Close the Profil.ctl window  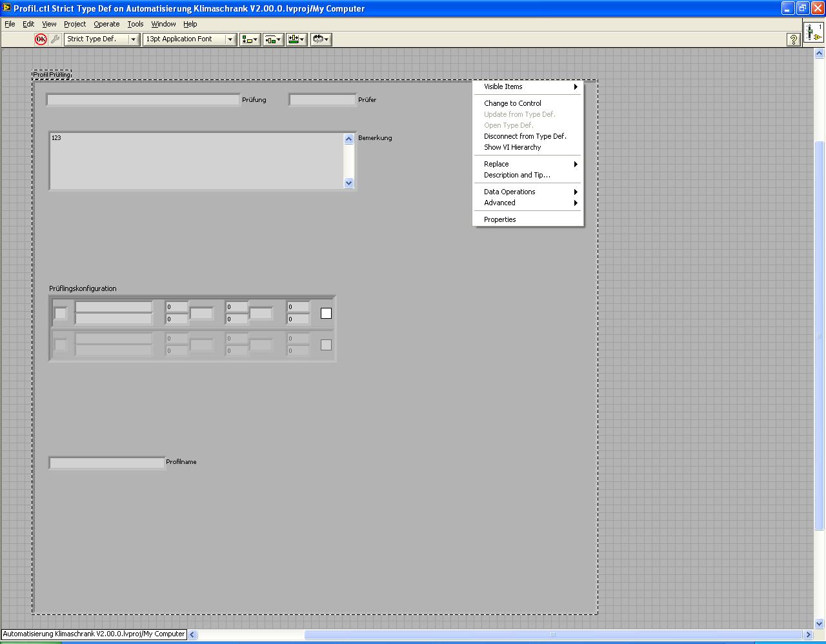817,8
